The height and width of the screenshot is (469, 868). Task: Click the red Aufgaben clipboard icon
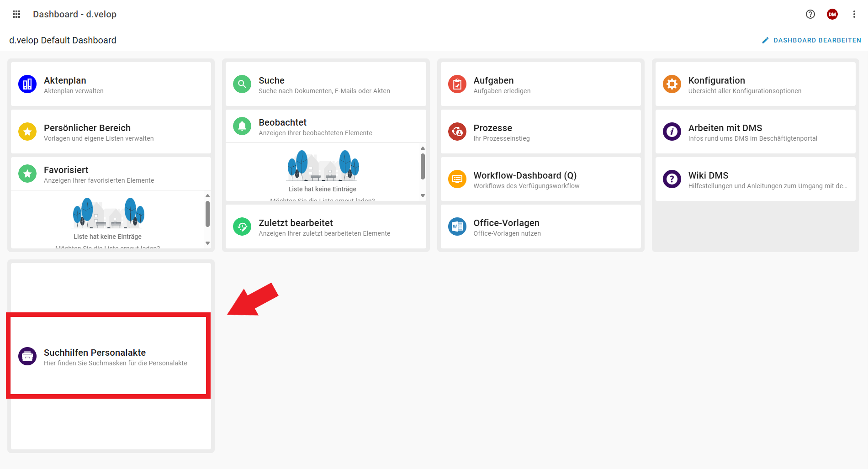(457, 84)
